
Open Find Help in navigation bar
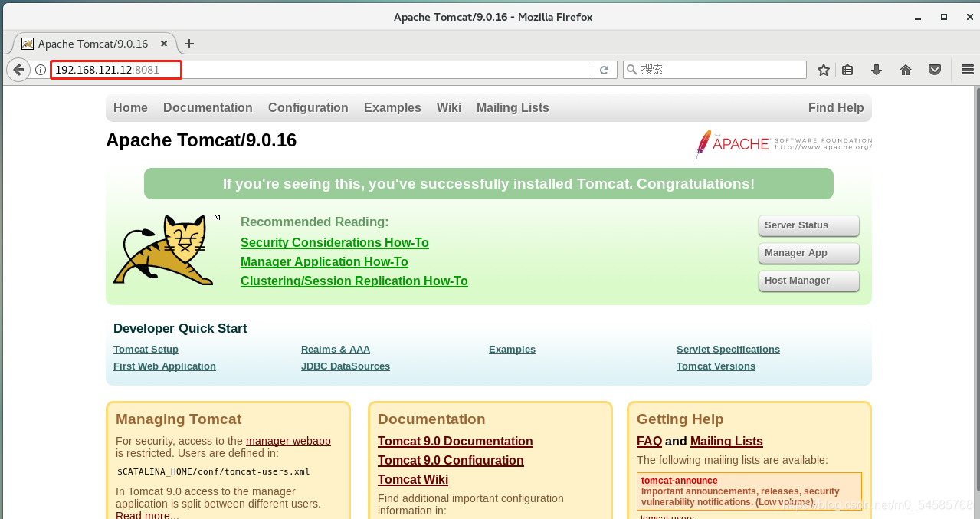click(x=836, y=108)
